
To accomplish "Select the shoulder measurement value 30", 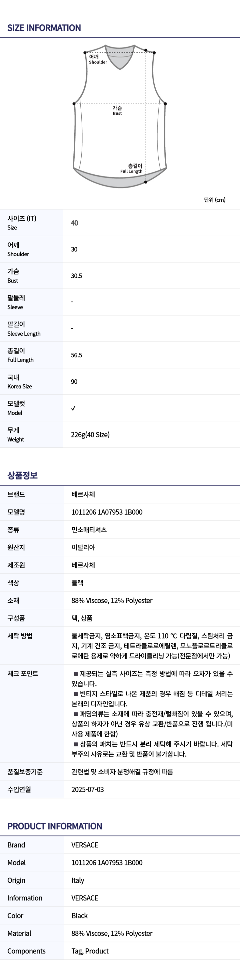I will tap(74, 249).
